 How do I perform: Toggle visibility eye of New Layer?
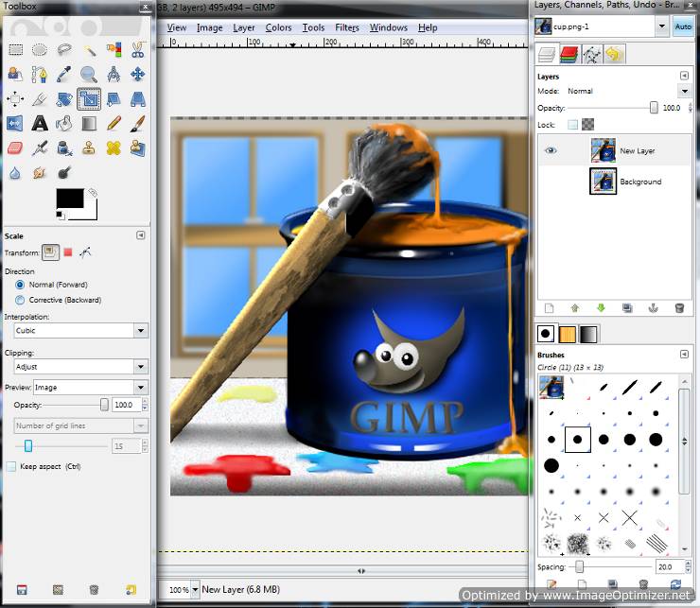[551, 150]
